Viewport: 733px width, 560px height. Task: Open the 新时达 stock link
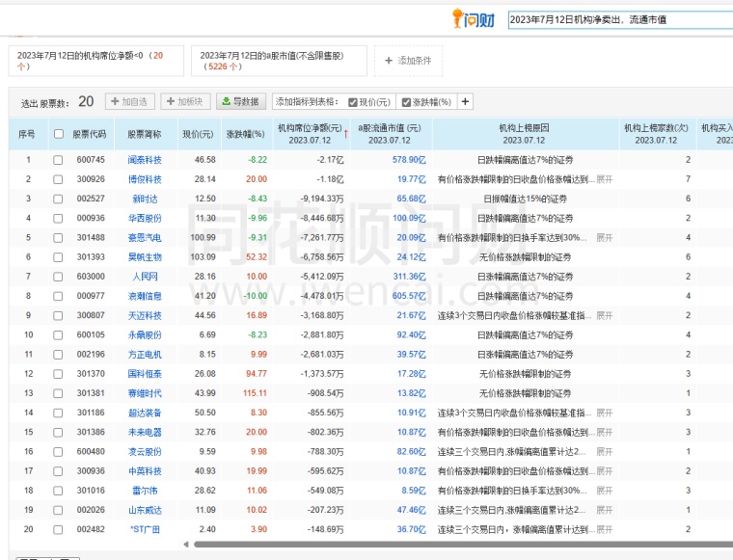(x=145, y=199)
